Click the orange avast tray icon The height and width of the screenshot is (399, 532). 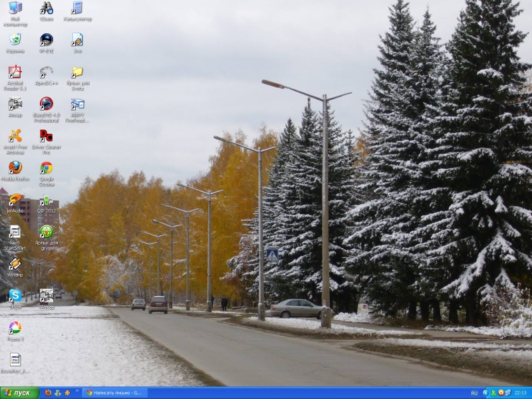pos(501,393)
